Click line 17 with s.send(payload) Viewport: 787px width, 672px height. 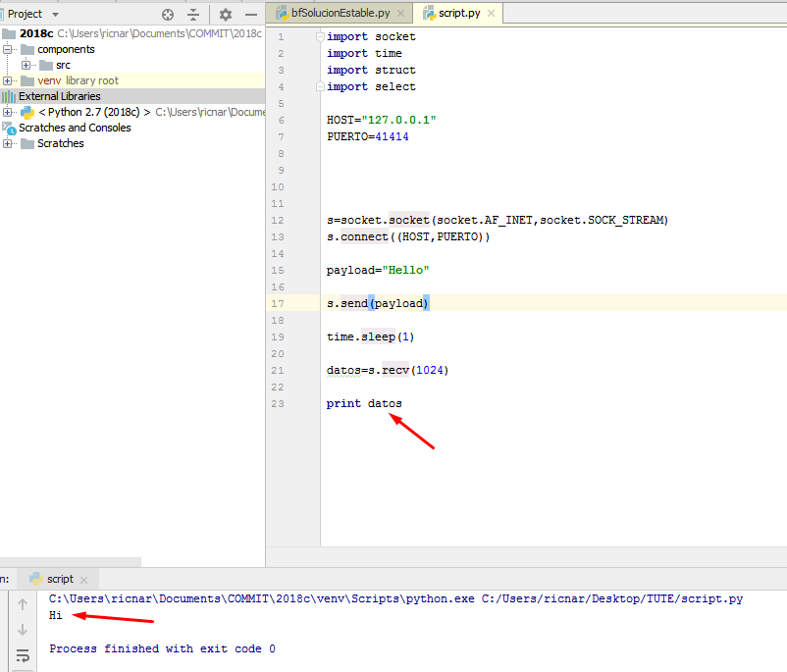(379, 304)
